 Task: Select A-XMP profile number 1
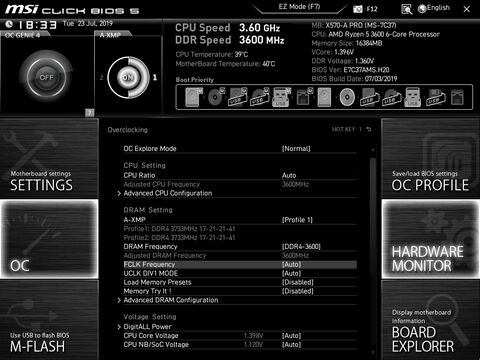tap(155, 77)
